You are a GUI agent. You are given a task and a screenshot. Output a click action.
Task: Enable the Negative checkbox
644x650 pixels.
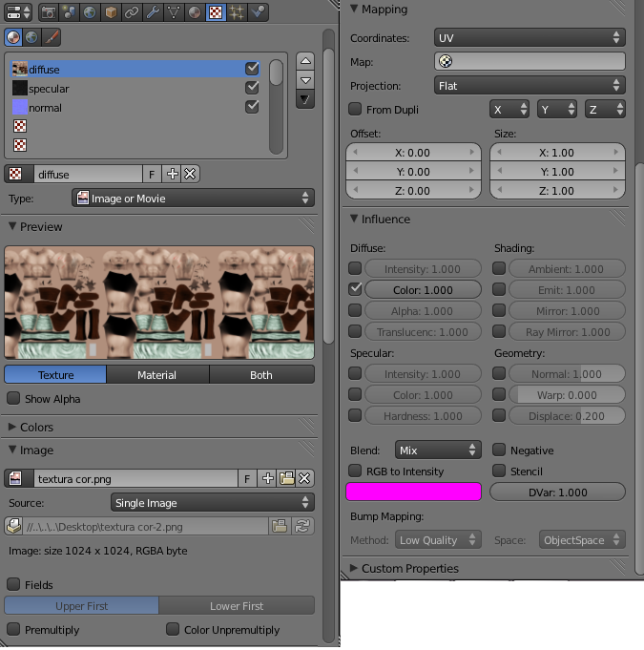[499, 450]
